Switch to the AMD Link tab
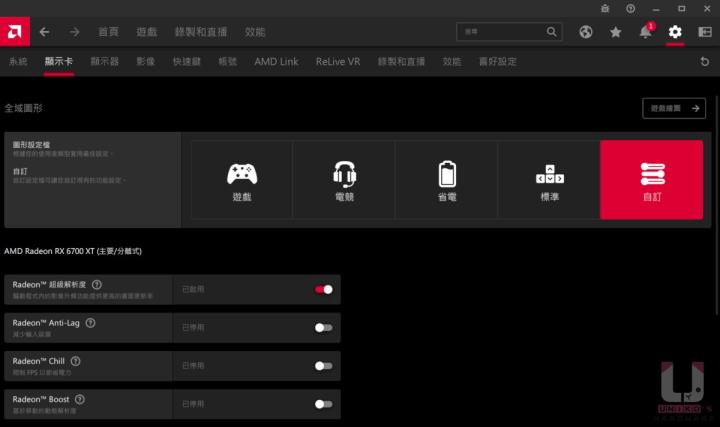The image size is (720, 427). [x=276, y=62]
